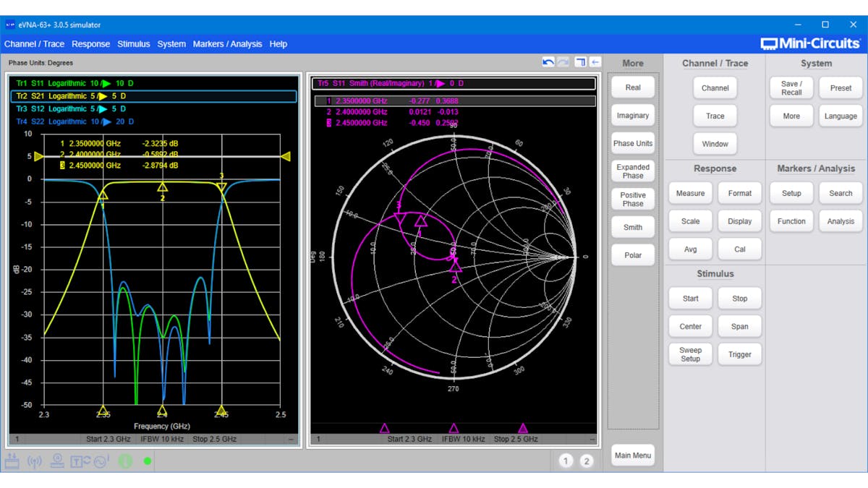Switch to page 2 using the numbered button
868x488 pixels.
[x=587, y=460]
